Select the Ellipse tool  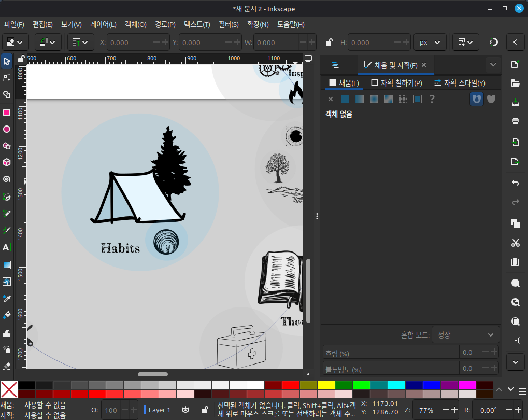pyautogui.click(x=7, y=129)
